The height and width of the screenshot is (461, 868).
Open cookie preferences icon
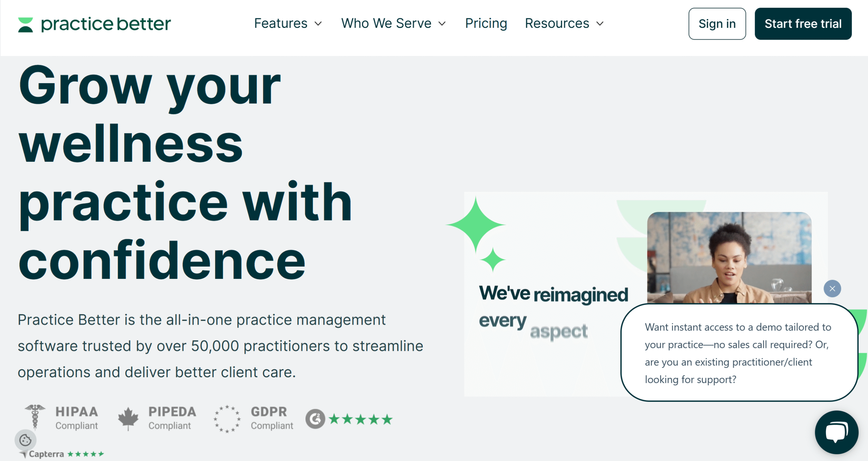25,440
